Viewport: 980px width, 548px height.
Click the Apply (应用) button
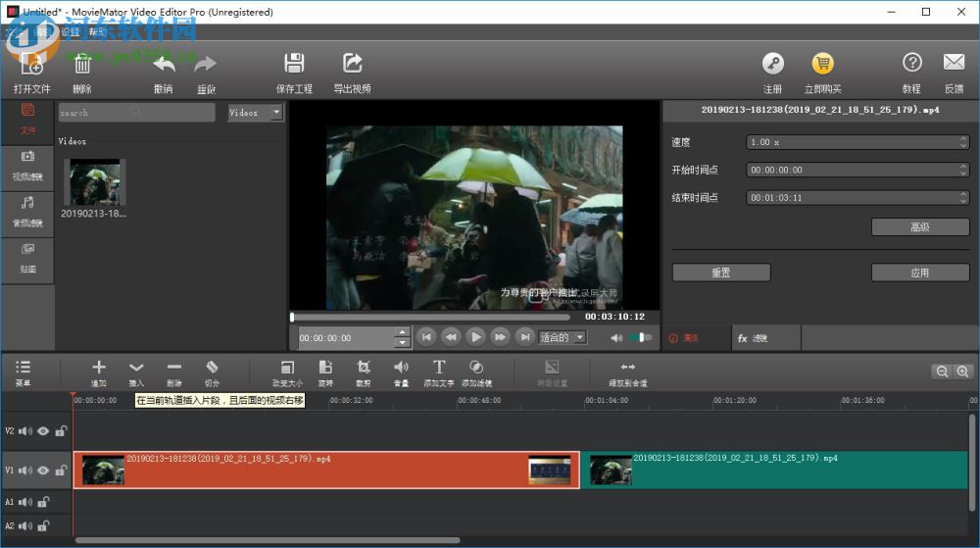920,273
